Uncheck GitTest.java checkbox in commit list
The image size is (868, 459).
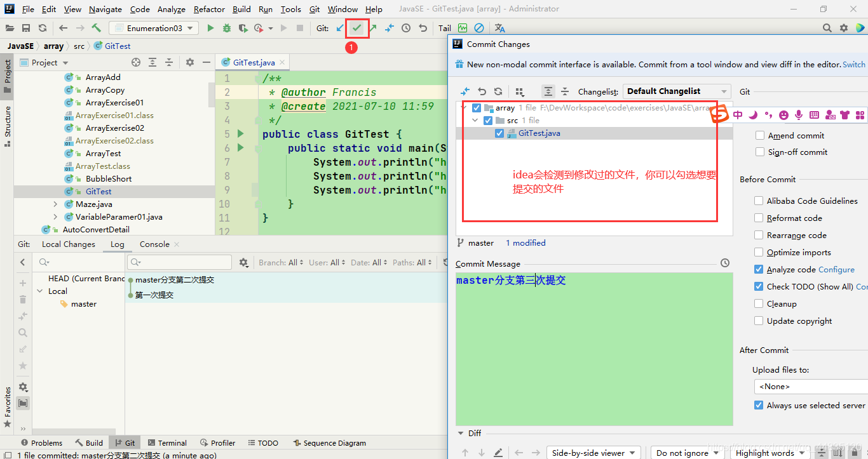pyautogui.click(x=499, y=133)
